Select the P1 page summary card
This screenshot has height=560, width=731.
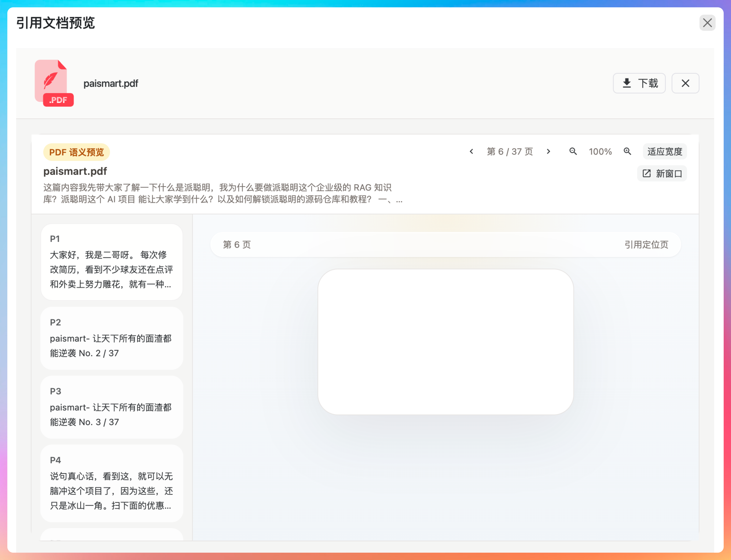point(112,262)
